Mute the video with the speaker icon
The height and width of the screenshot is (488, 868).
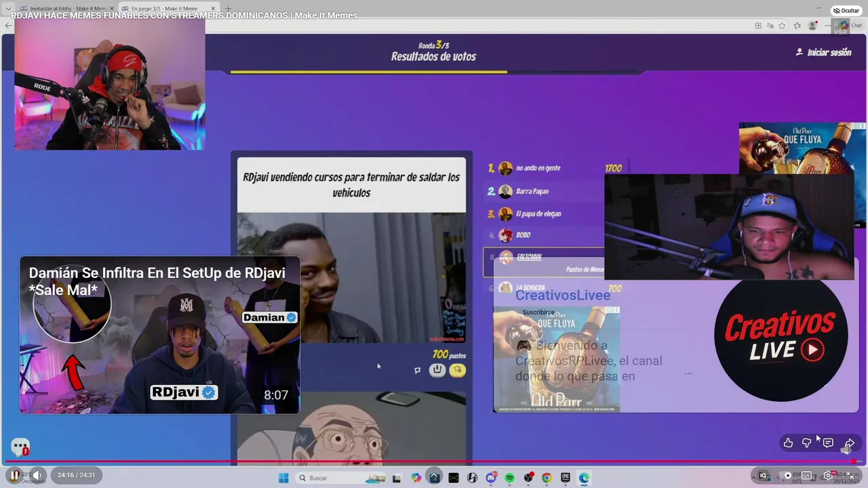(37, 475)
